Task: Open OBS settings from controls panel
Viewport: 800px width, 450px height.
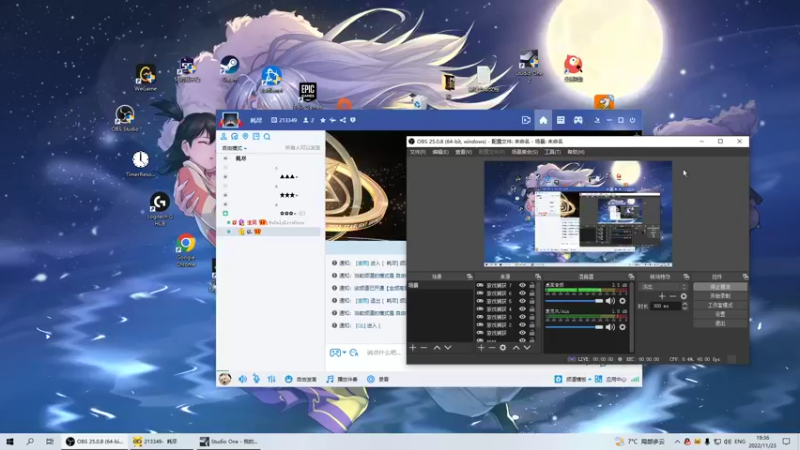Action: pyautogui.click(x=720, y=314)
